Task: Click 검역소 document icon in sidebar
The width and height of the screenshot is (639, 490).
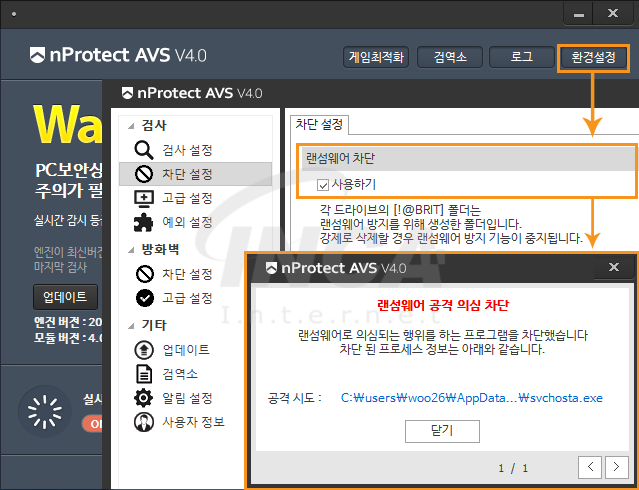Action: (144, 374)
